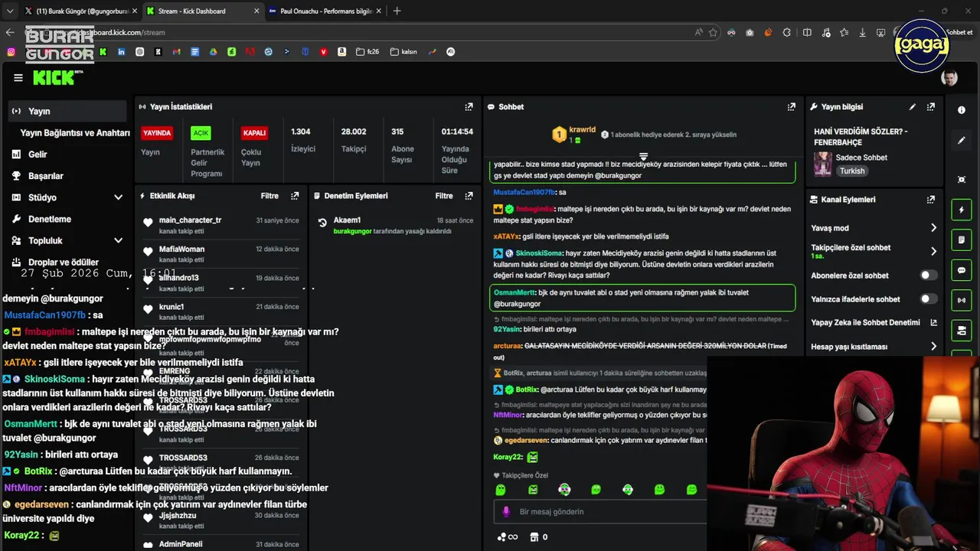This screenshot has width=980, height=551.
Task: Click the KAPALI multistream badge
Action: tap(254, 133)
